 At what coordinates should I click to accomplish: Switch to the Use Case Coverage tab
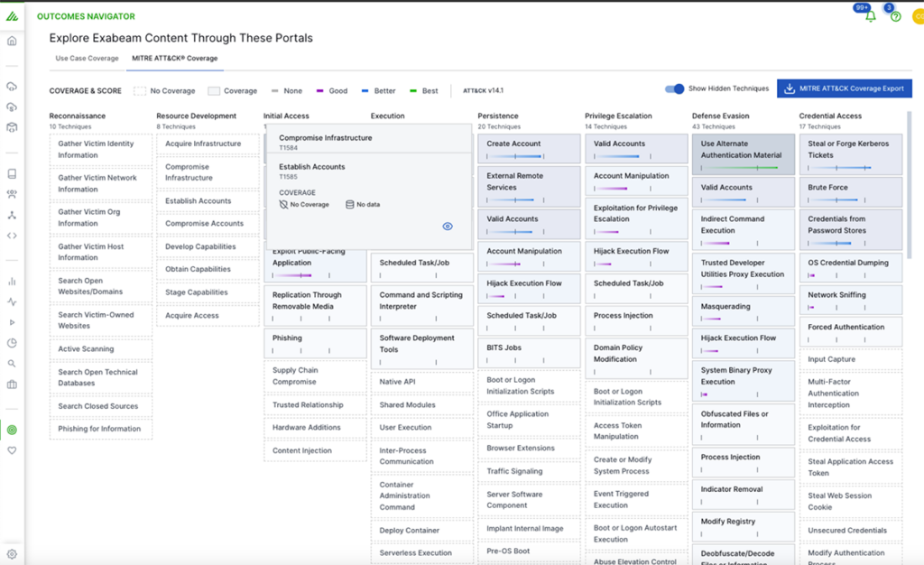point(87,59)
